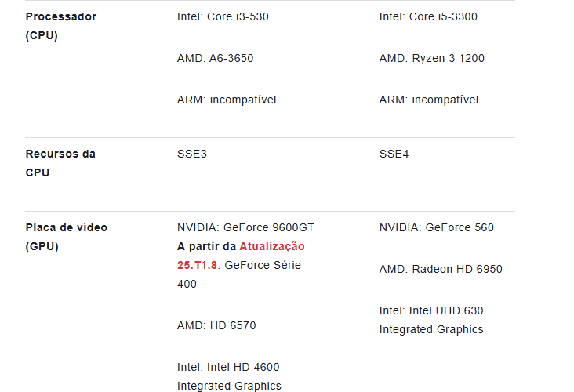Click the SSE4 value

[394, 154]
